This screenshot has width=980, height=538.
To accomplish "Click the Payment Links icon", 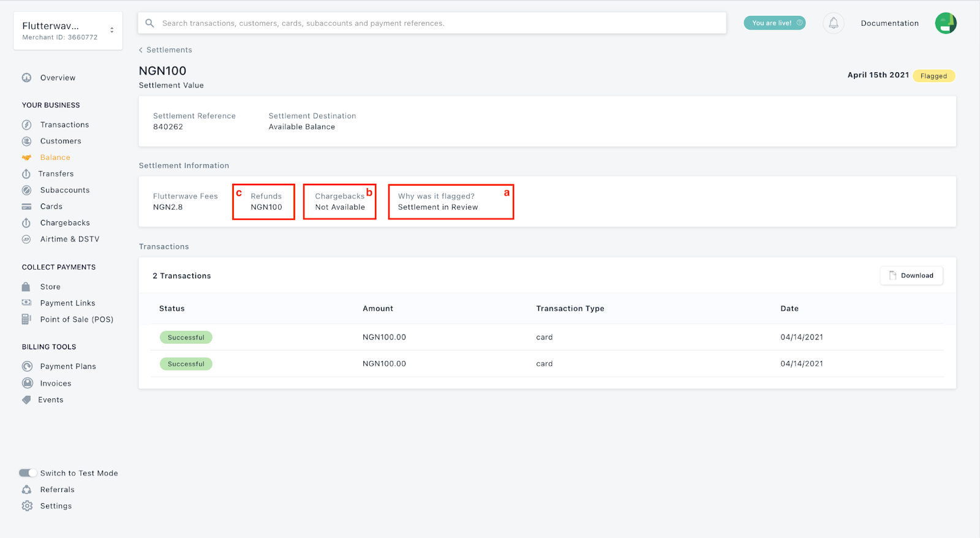I will pyautogui.click(x=26, y=303).
